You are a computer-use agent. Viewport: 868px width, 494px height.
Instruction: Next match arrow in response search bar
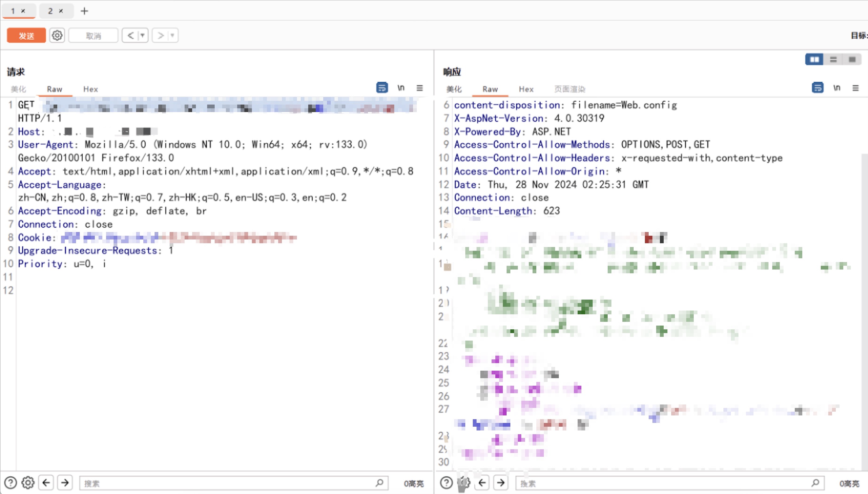501,482
